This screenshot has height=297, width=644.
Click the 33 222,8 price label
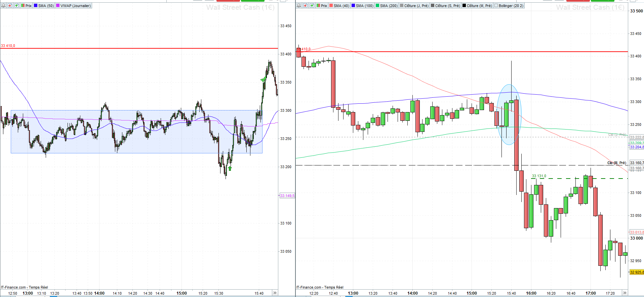tap(637, 137)
